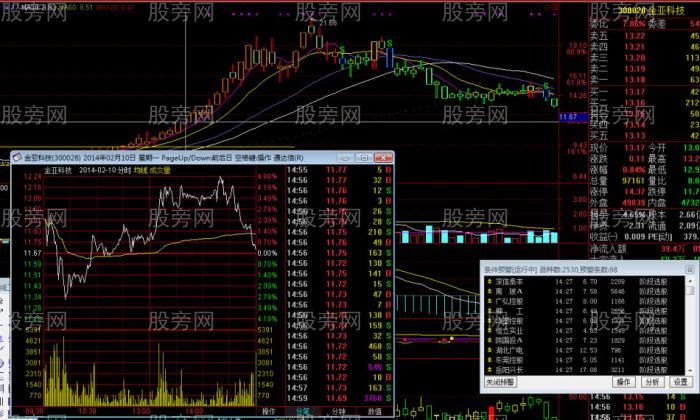Click the alert icon beside 湖北广电

click(x=489, y=350)
